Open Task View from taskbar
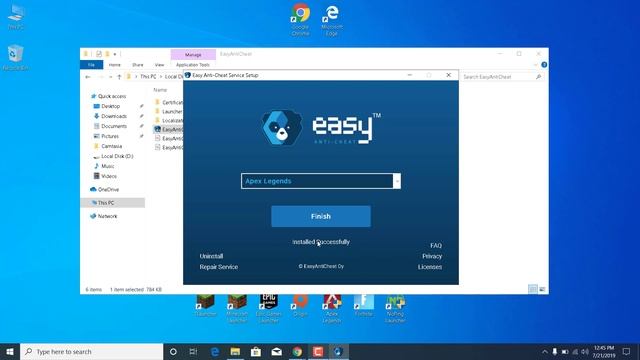Viewport: 640px width, 360px height. pyautogui.click(x=193, y=351)
